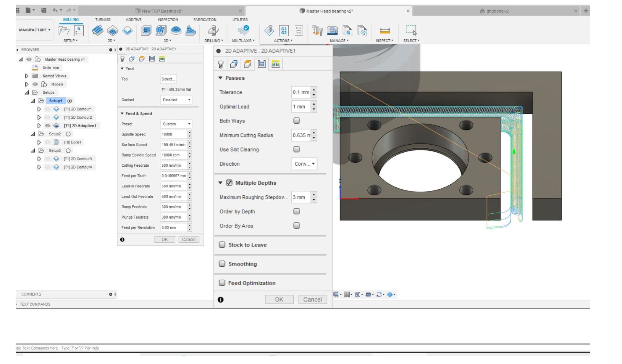Open the MANUFACTURE workspace dropdown
622x364 pixels.
pos(34,30)
